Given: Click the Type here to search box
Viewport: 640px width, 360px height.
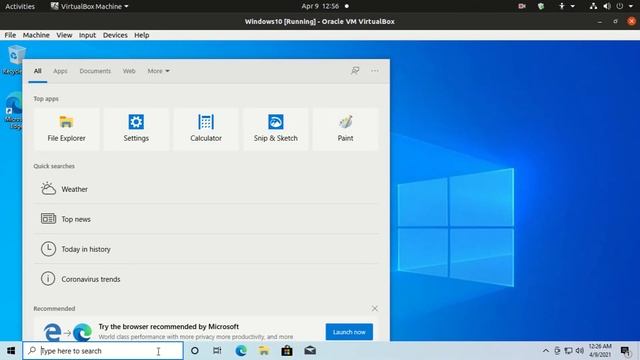Looking at the screenshot, I should click(103, 351).
